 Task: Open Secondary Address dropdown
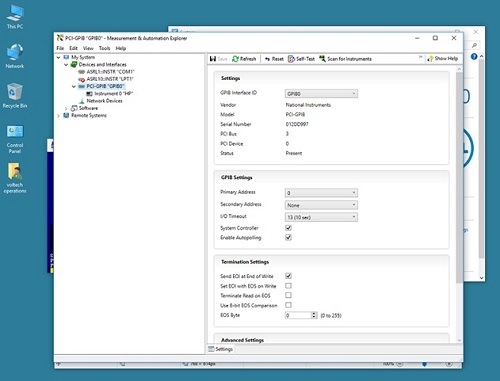321,205
